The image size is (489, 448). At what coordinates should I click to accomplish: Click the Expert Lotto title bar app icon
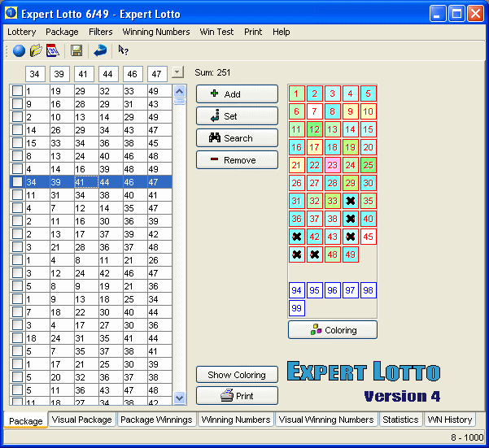(11, 13)
